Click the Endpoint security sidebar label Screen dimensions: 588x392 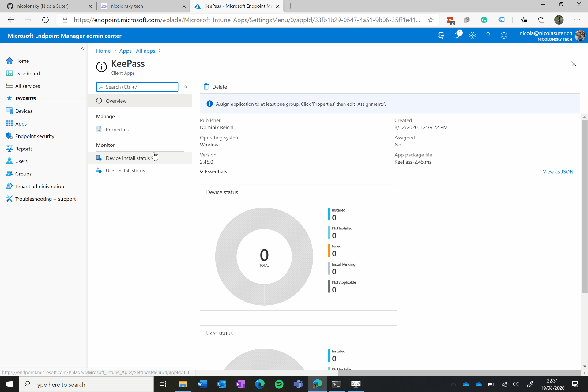35,136
